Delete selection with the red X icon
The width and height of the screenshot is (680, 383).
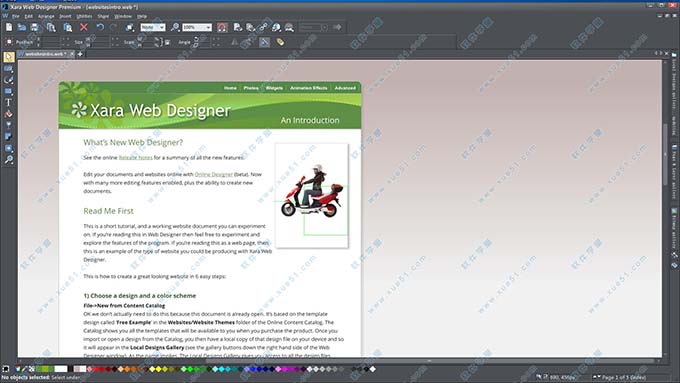(x=84, y=27)
